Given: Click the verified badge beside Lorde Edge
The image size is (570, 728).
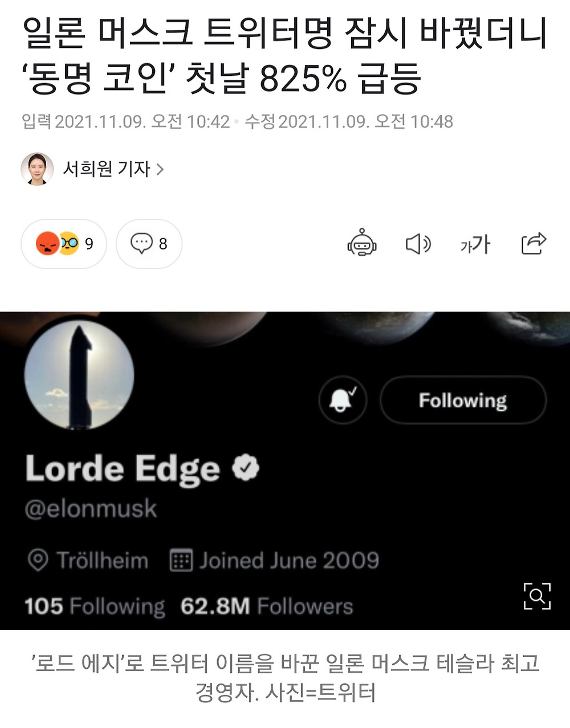Looking at the screenshot, I should (x=246, y=468).
